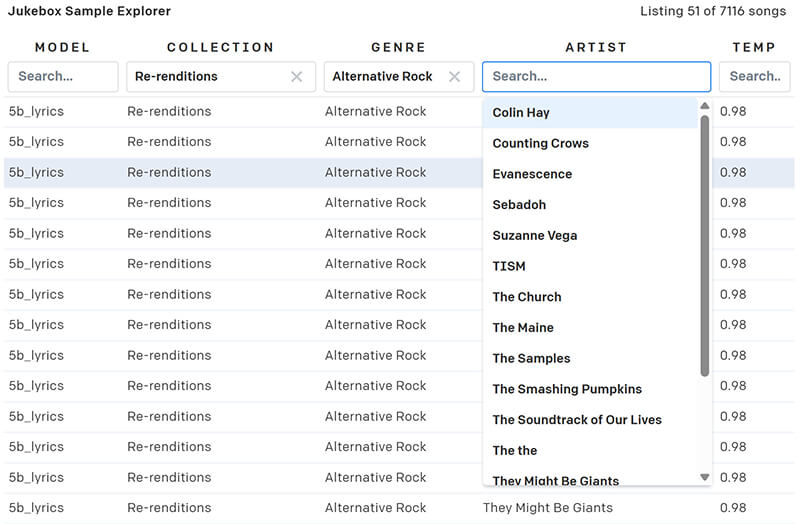The width and height of the screenshot is (800, 524).
Task: Click the Model search field
Action: coord(62,77)
